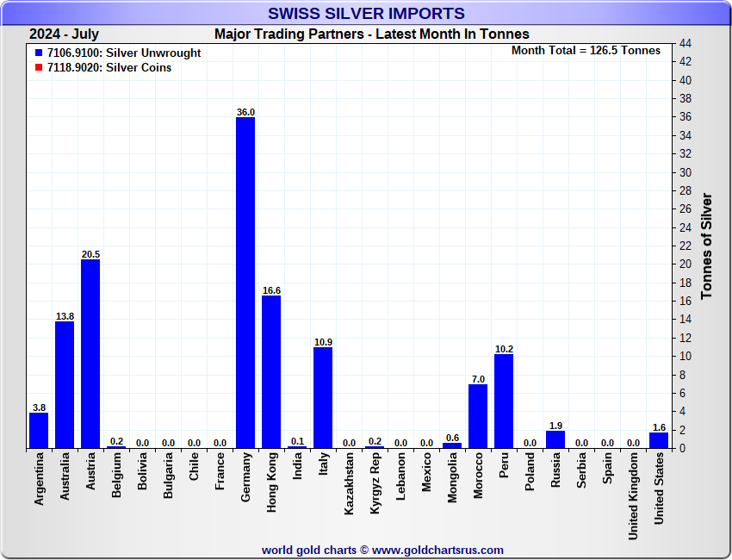Click the Russia bar labeled 1.9
The width and height of the screenshot is (732, 560).
555,439
